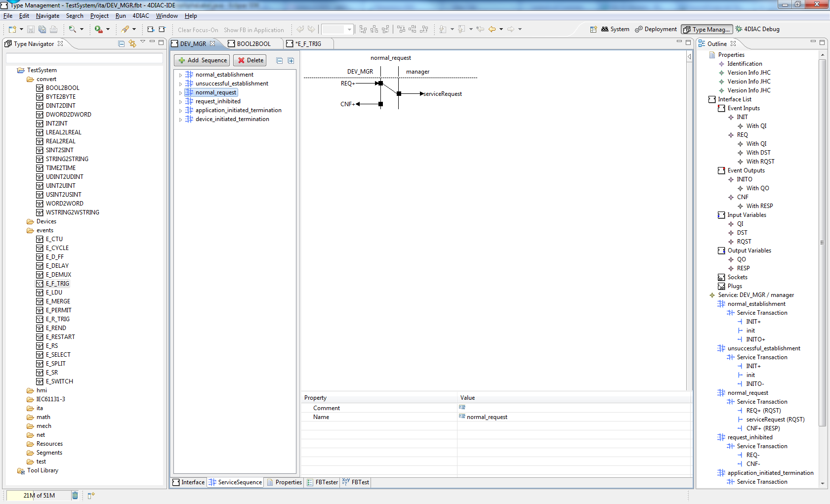Click the garbage collector trash icon

(75, 496)
